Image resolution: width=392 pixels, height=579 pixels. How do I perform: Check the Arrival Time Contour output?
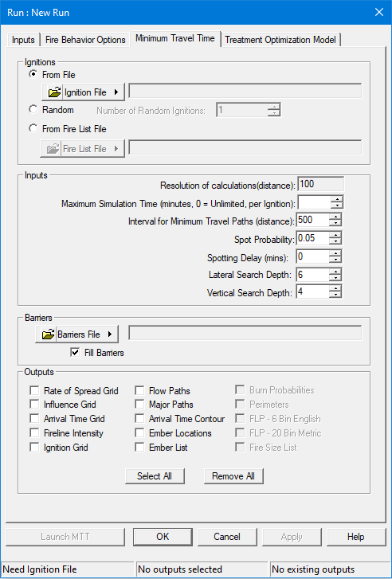point(139,418)
